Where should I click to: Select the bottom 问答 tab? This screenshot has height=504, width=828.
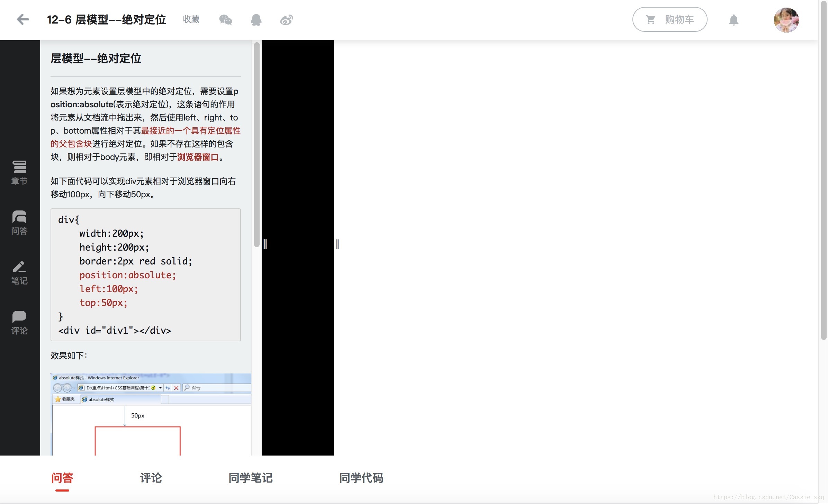click(x=62, y=478)
